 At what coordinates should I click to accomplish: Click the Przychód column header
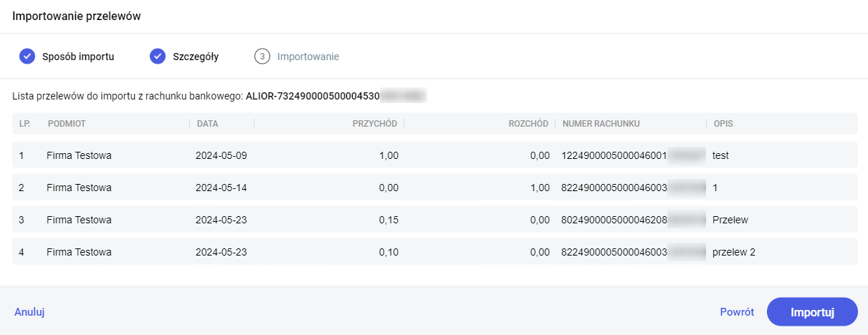(374, 124)
